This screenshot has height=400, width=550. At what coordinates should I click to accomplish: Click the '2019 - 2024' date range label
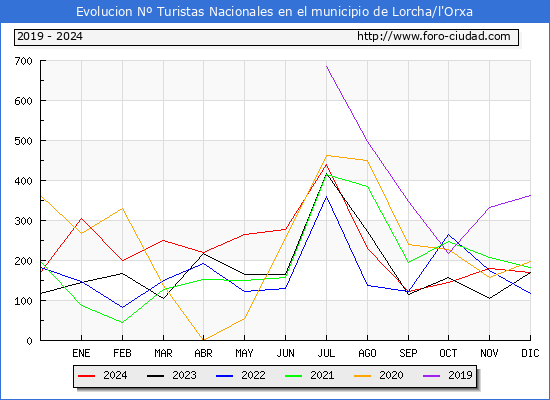[50, 36]
